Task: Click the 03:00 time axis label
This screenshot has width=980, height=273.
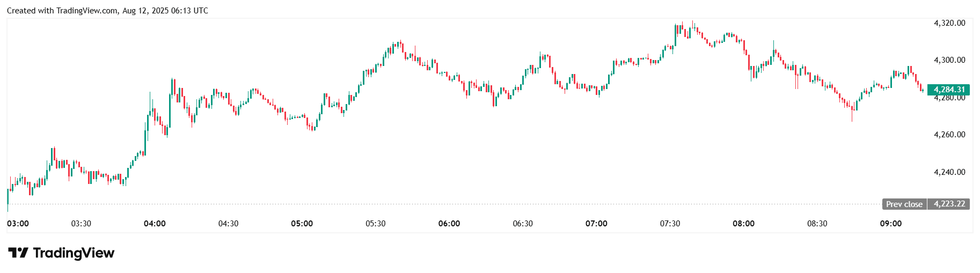Action: tap(18, 223)
